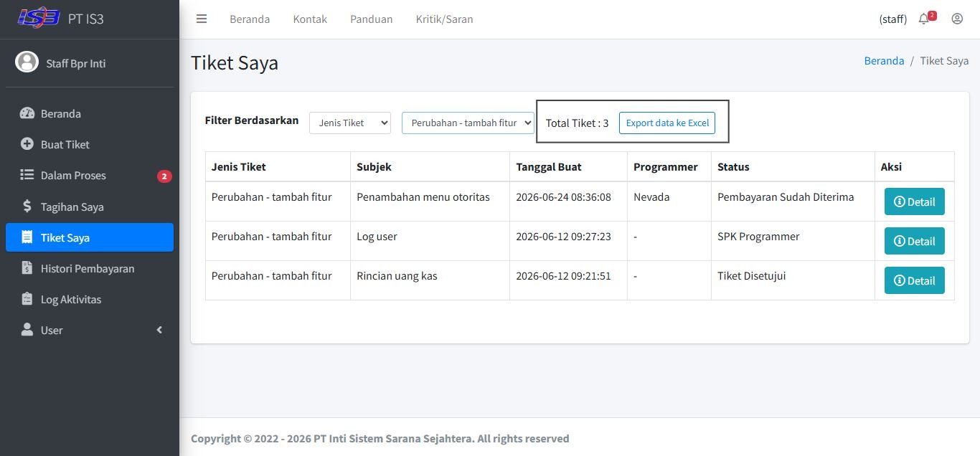
Task: Go to Buat Tiket in sidebar
Action: coord(90,144)
